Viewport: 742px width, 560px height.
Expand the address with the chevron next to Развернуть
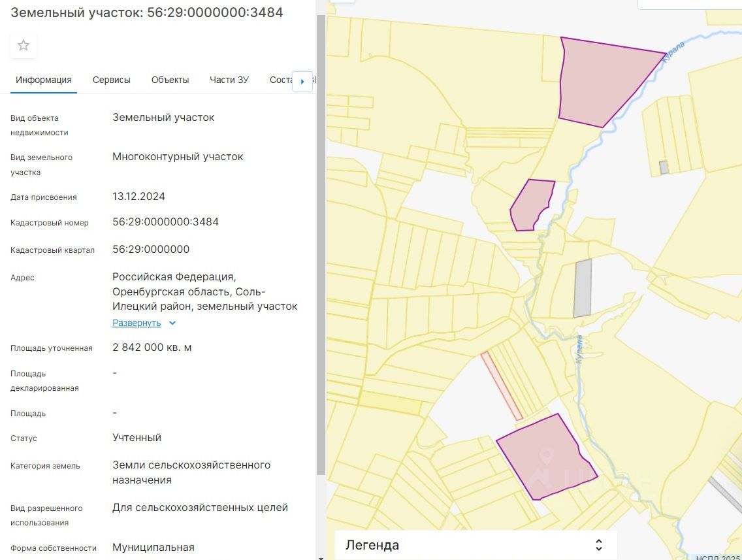click(x=172, y=323)
